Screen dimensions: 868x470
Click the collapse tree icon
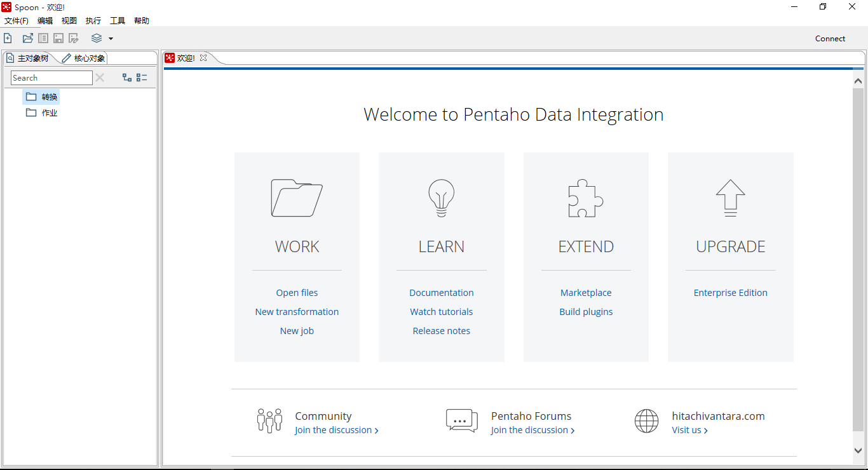142,77
